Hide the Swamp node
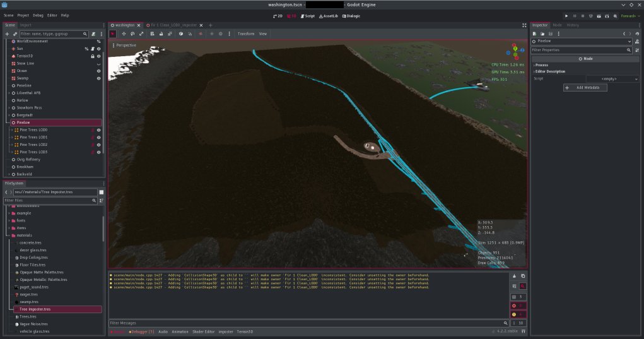This screenshot has width=644, height=339. 98,78
